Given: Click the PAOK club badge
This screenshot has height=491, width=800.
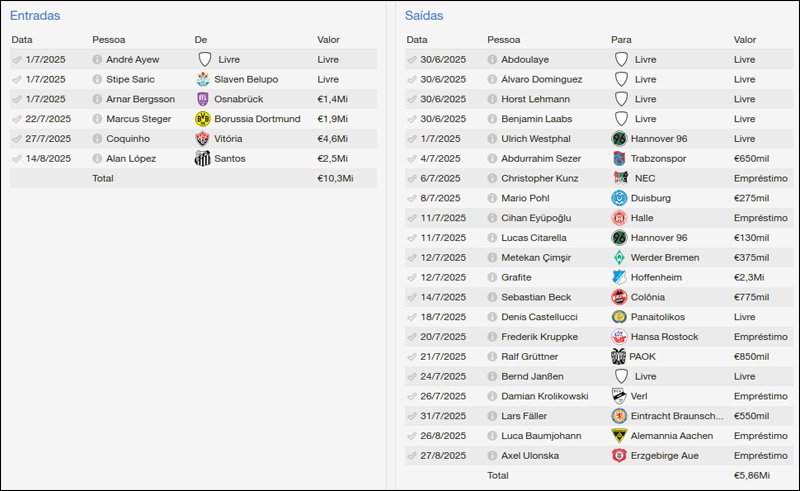Looking at the screenshot, I should [619, 357].
